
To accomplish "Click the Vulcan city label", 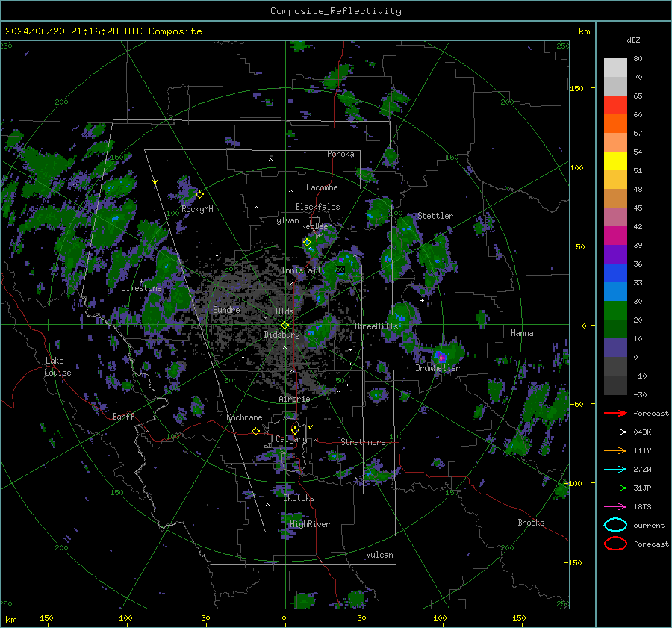I will tap(380, 555).
